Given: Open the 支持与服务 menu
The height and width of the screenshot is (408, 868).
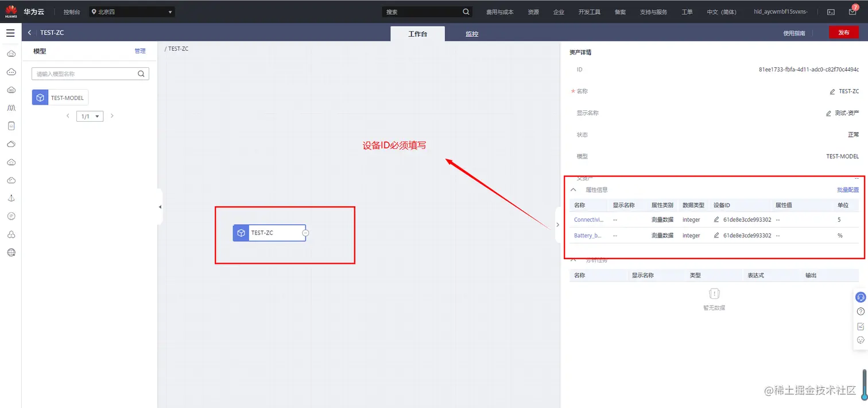Looking at the screenshot, I should coord(654,11).
